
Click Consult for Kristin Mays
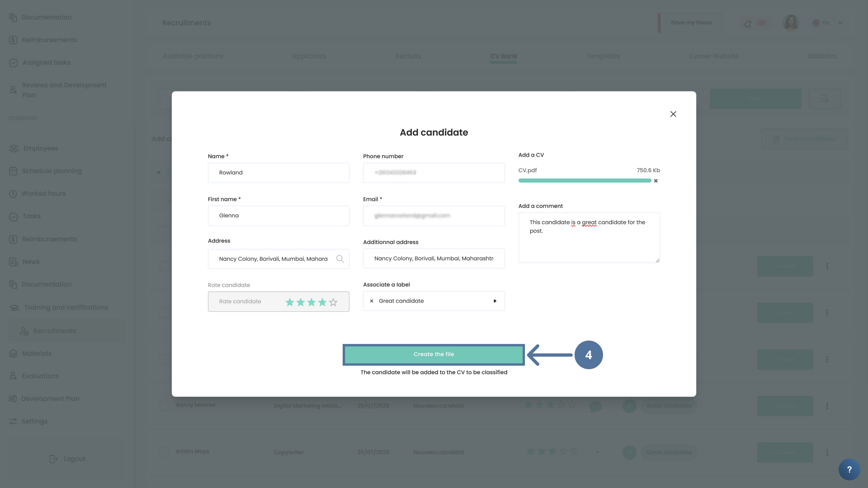784,453
